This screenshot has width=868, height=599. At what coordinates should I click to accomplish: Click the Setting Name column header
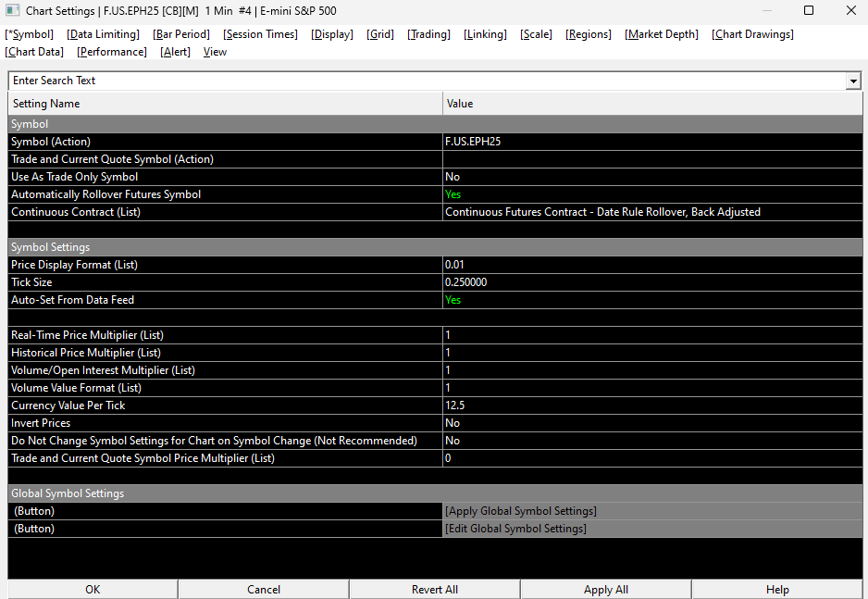point(225,104)
